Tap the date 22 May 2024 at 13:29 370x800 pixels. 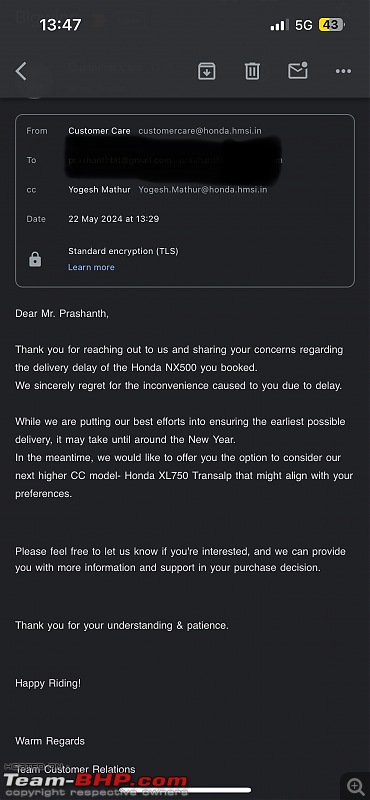pyautogui.click(x=114, y=219)
